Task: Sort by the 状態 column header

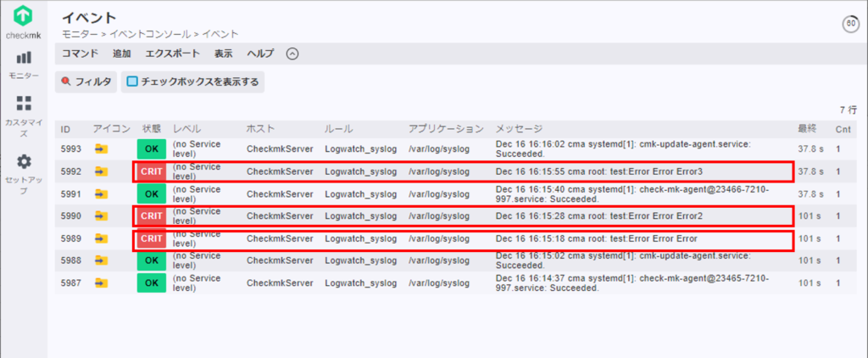Action: pyautogui.click(x=151, y=129)
